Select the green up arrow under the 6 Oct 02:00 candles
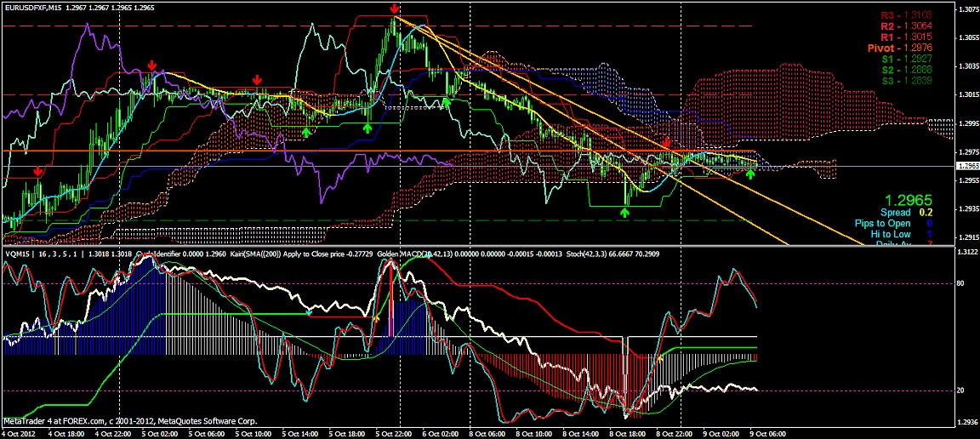The height and width of the screenshot is (439, 980). point(446,102)
